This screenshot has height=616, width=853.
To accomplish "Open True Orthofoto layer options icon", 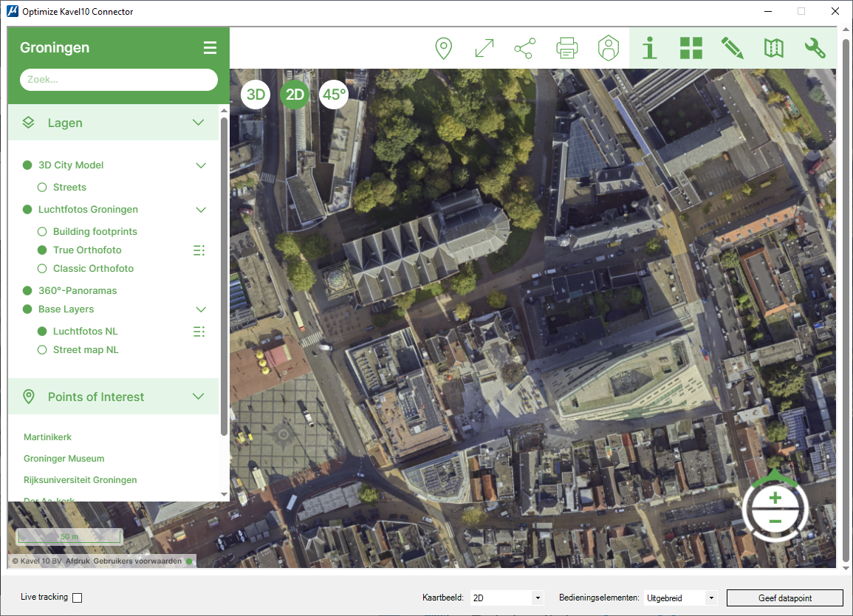I will 199,250.
